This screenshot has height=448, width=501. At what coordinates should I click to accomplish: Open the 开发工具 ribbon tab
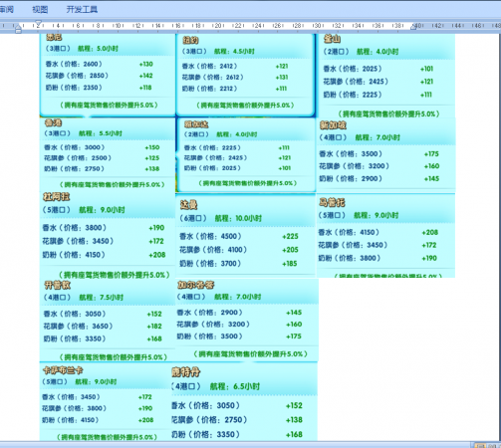tap(82, 9)
